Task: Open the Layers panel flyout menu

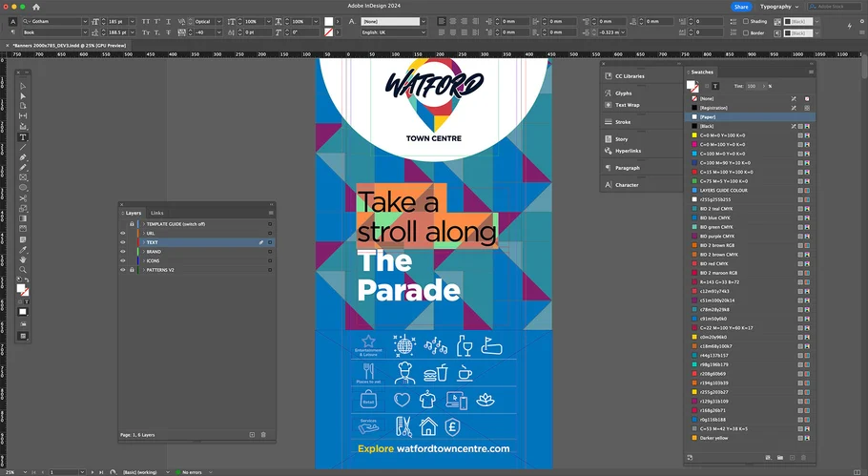Action: 271,213
